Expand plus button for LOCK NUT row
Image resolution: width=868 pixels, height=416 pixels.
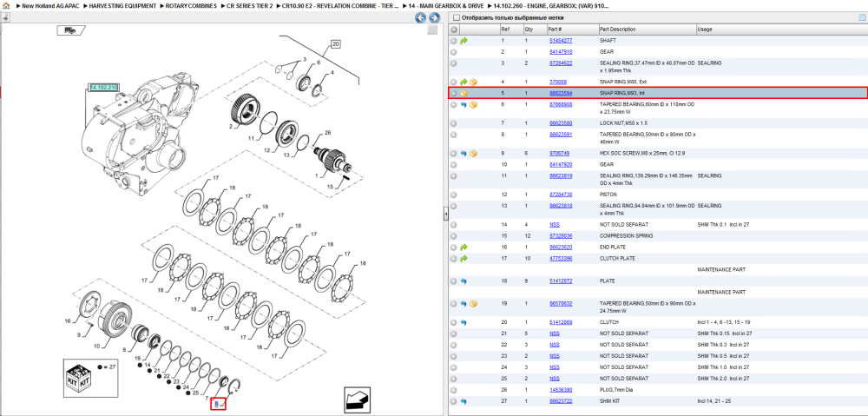[x=453, y=122]
